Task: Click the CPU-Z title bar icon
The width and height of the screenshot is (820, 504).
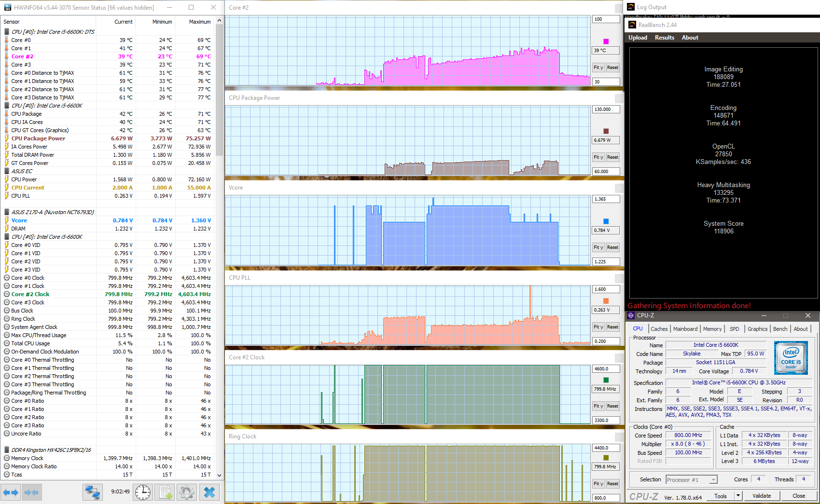Action: [631, 315]
